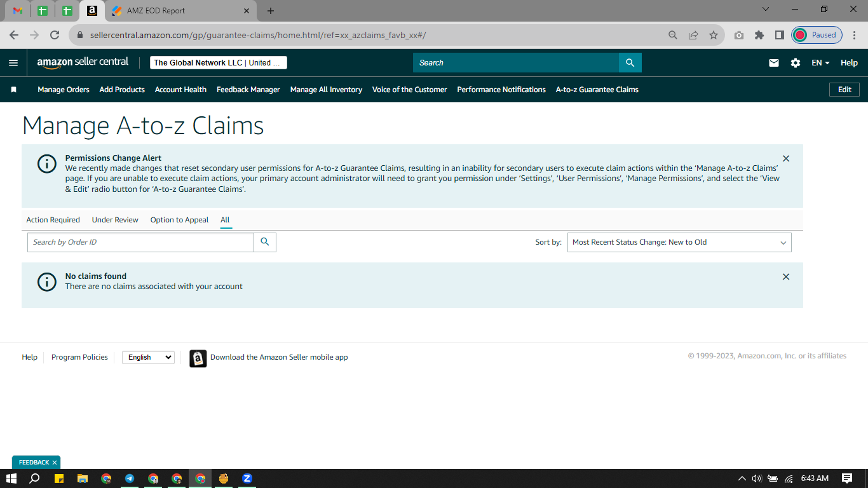
Task: Open the Program Policies footer link
Action: pos(79,357)
